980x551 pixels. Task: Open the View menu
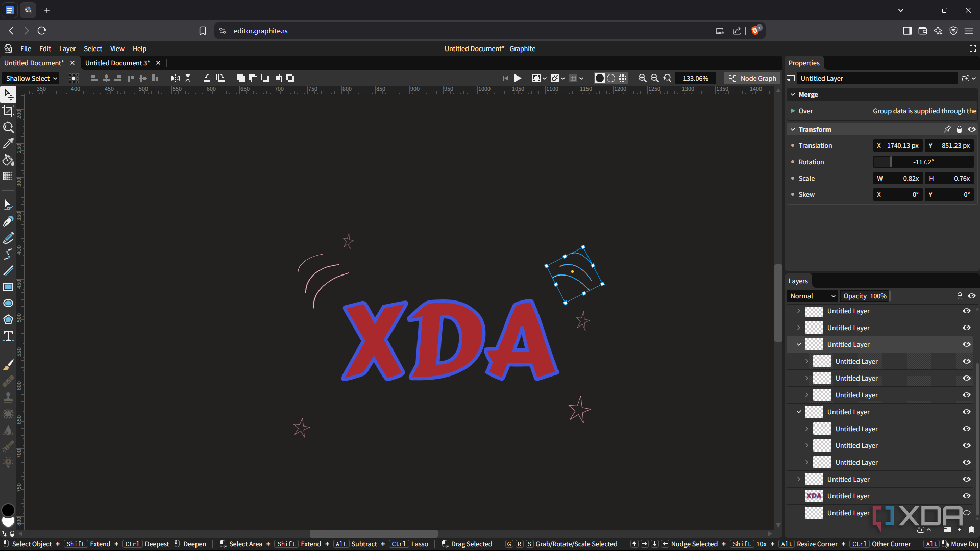pyautogui.click(x=117, y=48)
